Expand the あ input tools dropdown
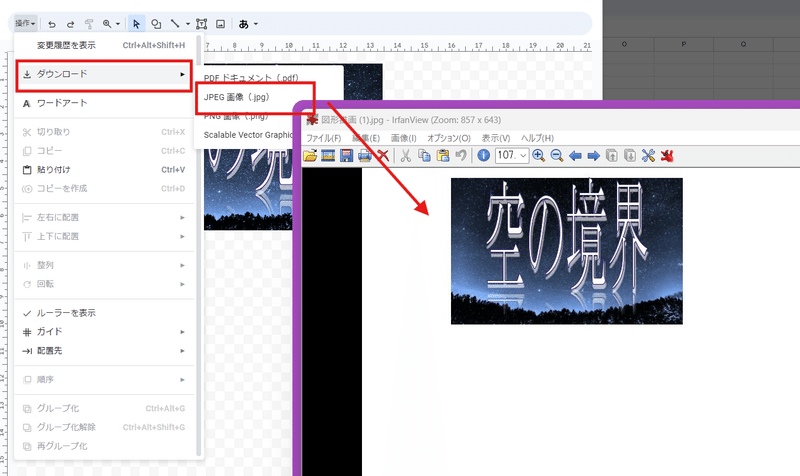The height and width of the screenshot is (476, 800). (x=256, y=24)
